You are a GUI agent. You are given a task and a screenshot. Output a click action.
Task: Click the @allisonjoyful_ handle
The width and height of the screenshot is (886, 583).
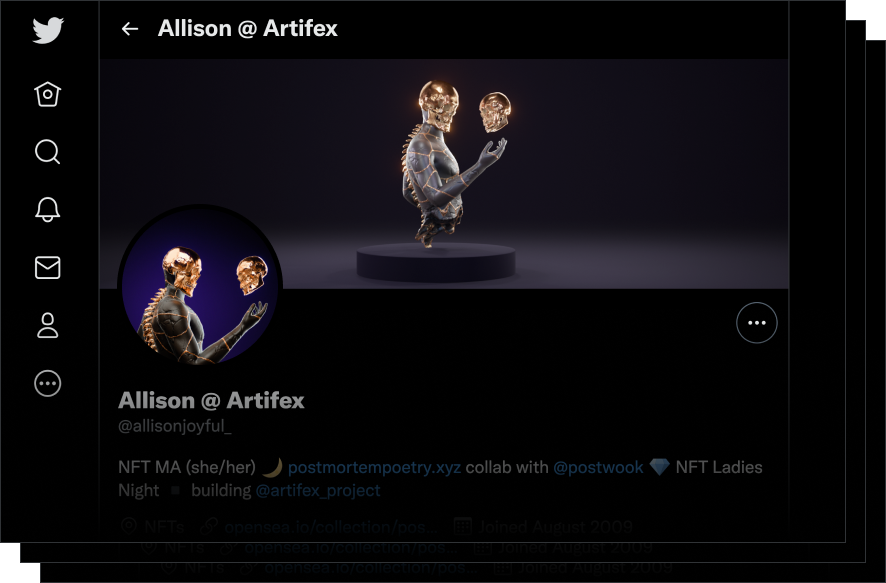click(175, 426)
